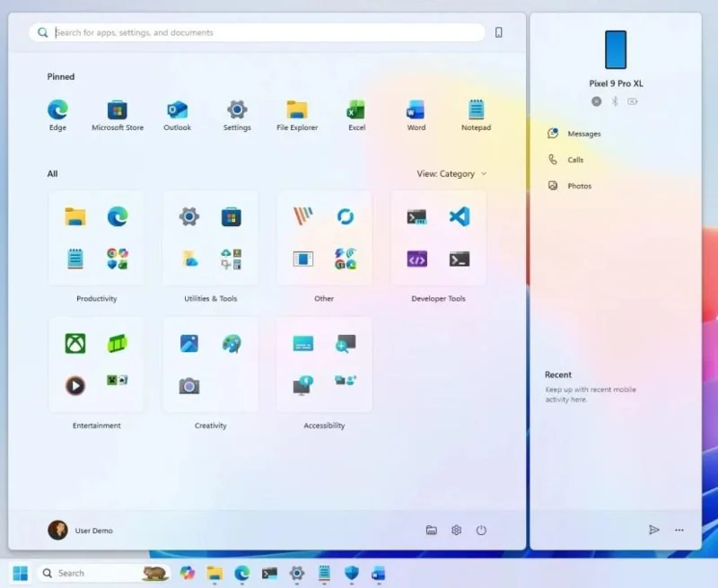Click phone battery status icon

tap(633, 101)
